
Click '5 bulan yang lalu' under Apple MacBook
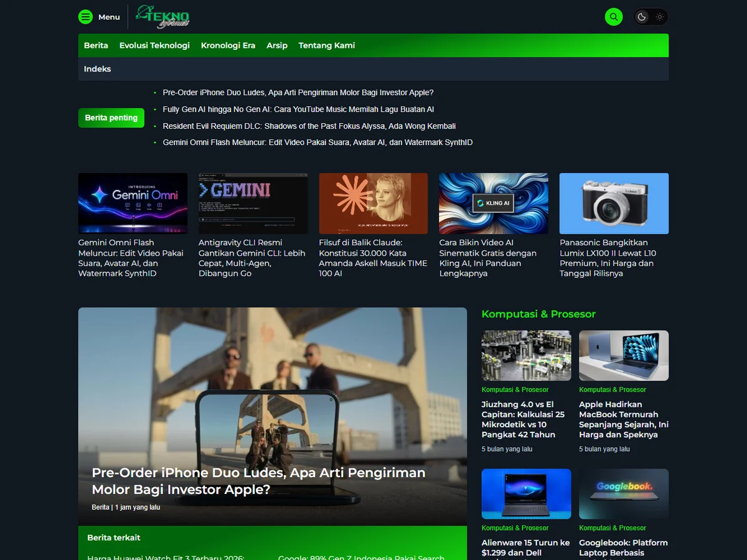click(x=604, y=449)
